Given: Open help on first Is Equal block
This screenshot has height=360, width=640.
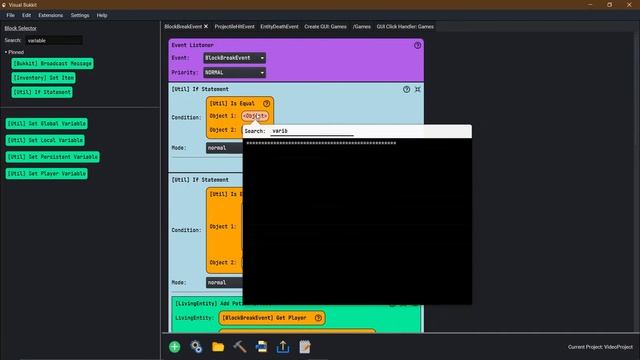Looking at the screenshot, I should [x=267, y=104].
